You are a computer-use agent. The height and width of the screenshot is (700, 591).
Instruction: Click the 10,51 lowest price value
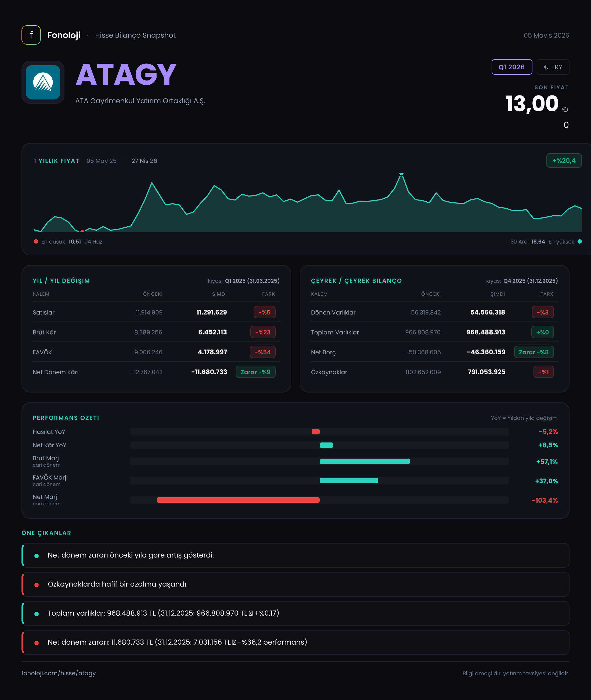[75, 241]
